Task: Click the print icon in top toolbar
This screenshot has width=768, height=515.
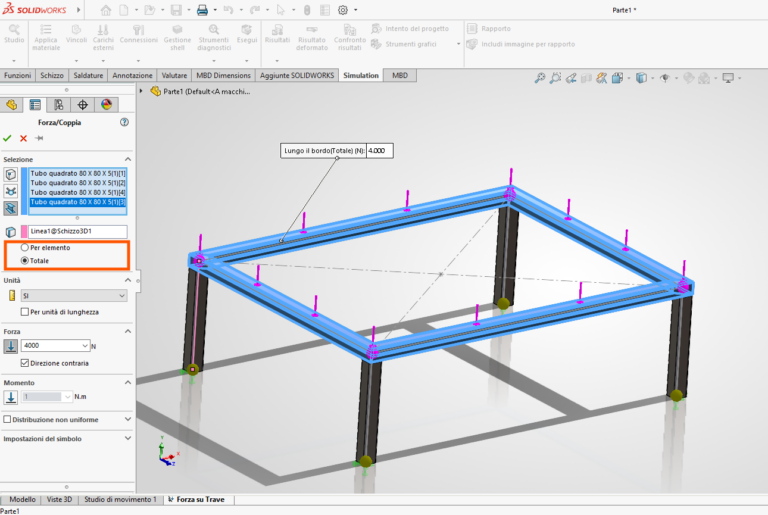Action: [x=202, y=10]
